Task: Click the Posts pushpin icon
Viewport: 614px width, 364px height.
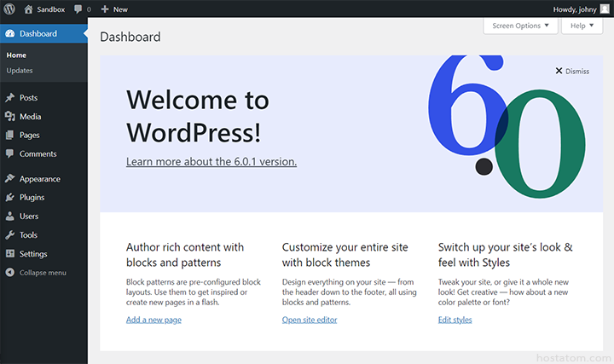Action: coord(9,98)
